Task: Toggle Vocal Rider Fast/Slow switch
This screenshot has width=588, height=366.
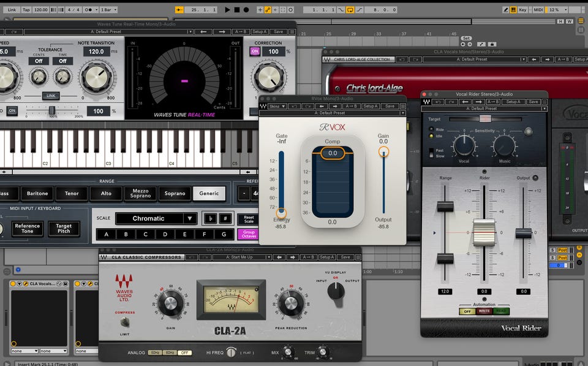Action: pyautogui.click(x=431, y=153)
